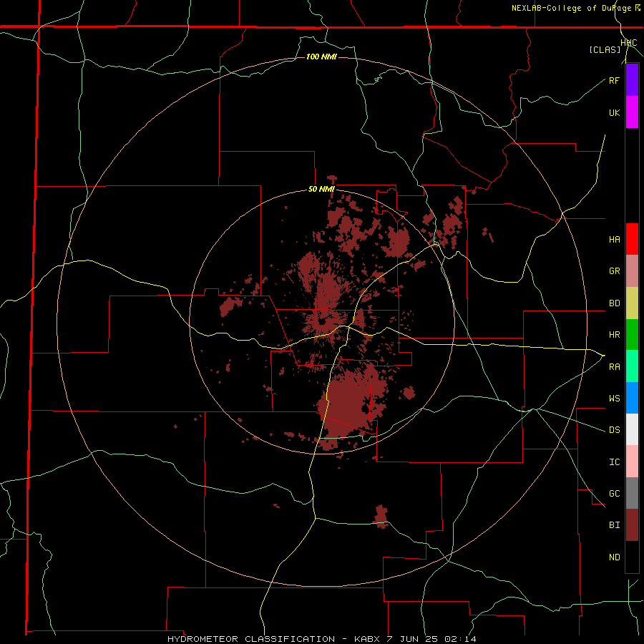Click the HR legend label
This screenshot has height=644, width=644.
coord(614,335)
